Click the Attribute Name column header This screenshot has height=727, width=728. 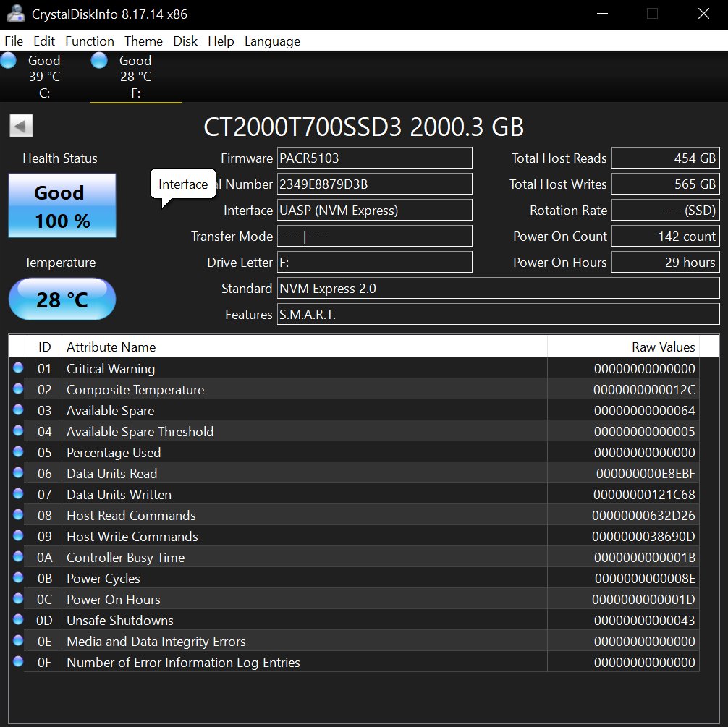[304, 347]
